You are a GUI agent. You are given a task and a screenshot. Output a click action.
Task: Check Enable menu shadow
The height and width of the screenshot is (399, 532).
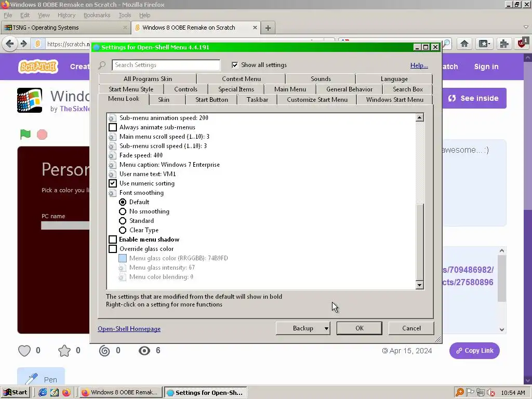coord(113,240)
